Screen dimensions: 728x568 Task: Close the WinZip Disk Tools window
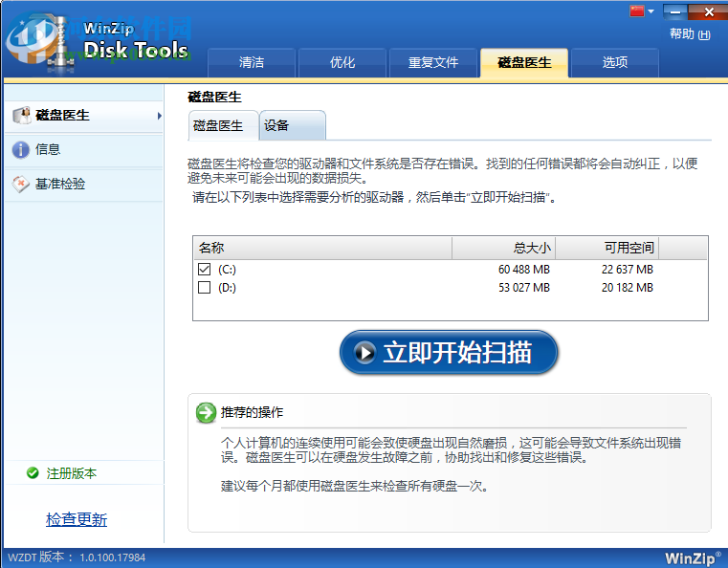709,12
